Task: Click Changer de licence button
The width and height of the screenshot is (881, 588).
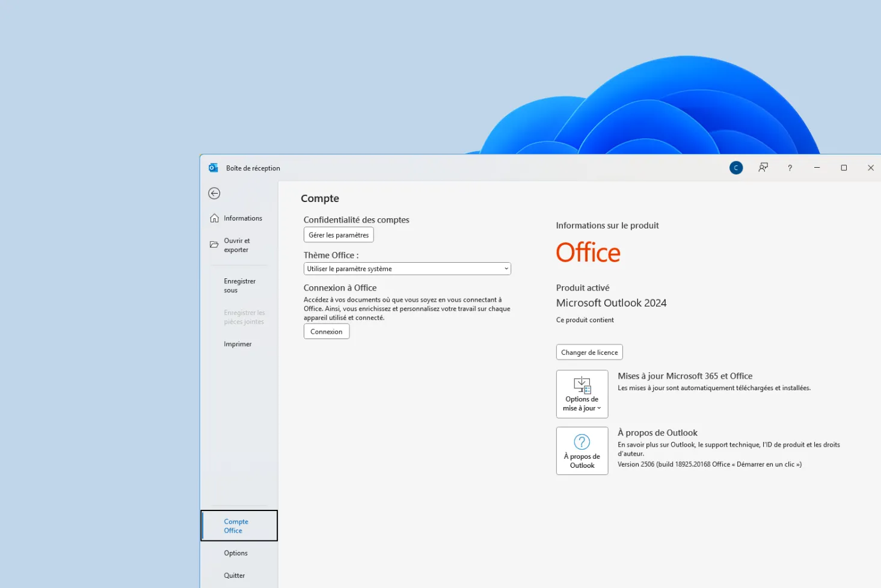Action: tap(589, 352)
